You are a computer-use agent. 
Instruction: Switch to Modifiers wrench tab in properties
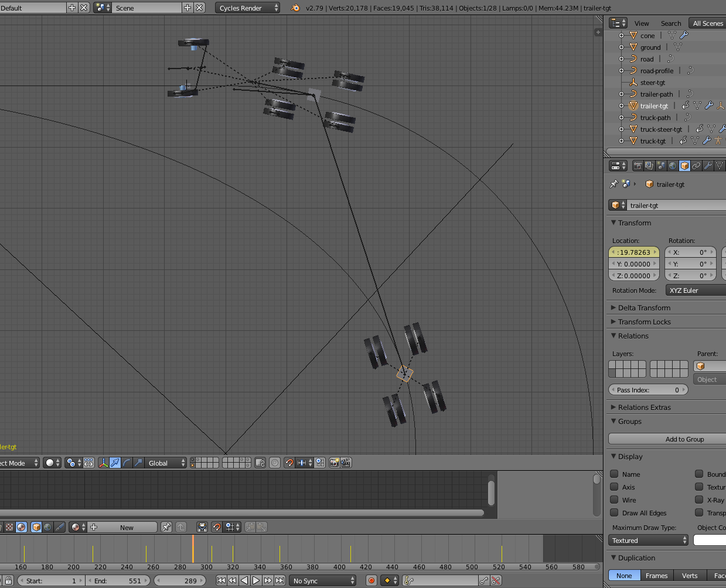pos(708,166)
